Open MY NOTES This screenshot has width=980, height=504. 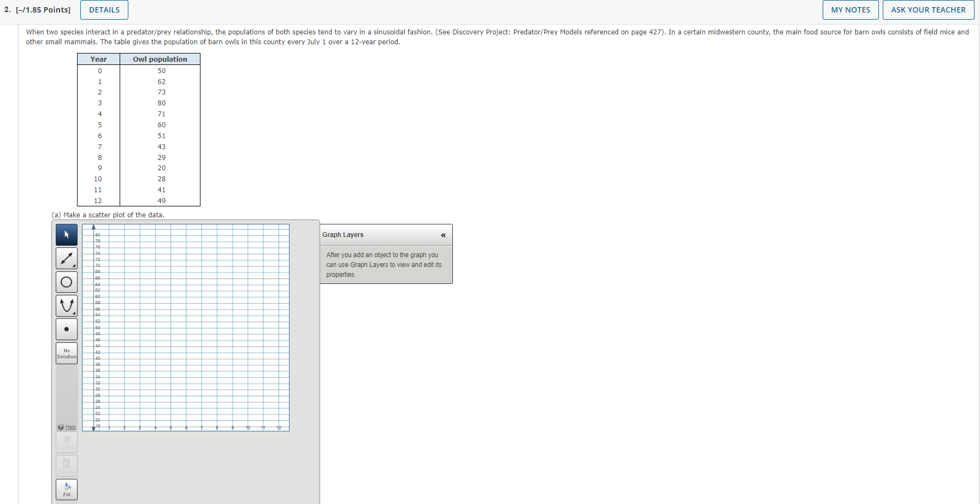(851, 9)
